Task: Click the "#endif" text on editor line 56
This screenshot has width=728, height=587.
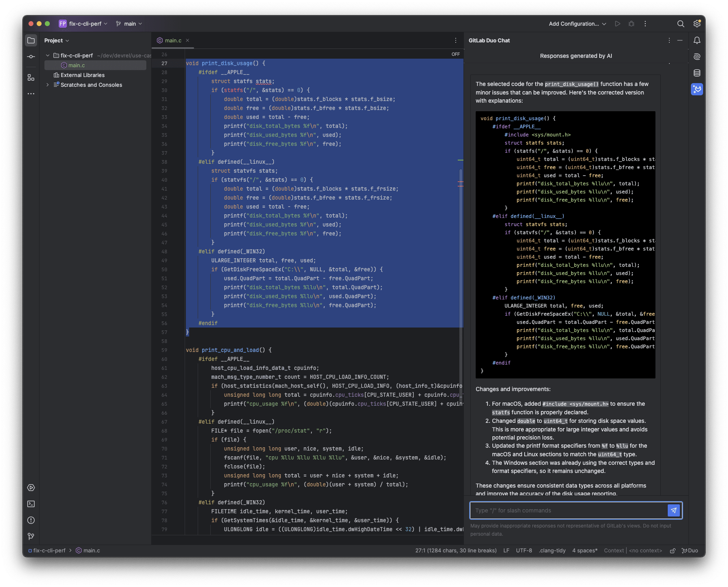Action: pyautogui.click(x=208, y=323)
